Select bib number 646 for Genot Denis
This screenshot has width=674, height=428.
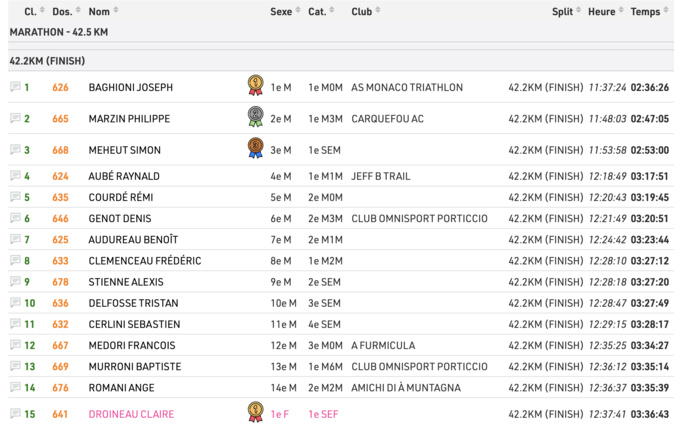(61, 218)
